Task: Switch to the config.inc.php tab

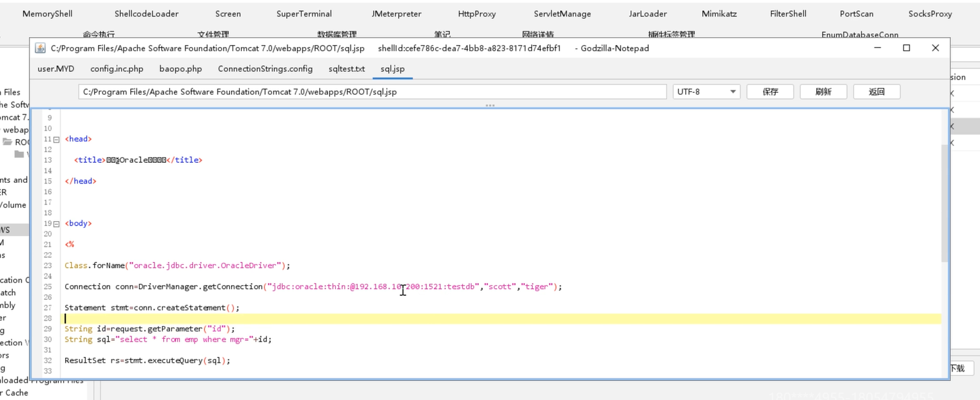Action: coord(117,69)
